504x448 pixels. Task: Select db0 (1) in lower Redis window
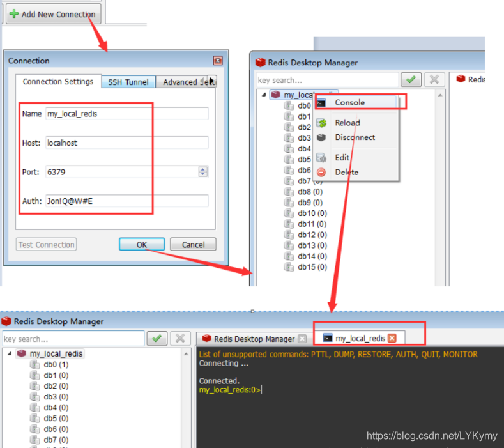(56, 365)
